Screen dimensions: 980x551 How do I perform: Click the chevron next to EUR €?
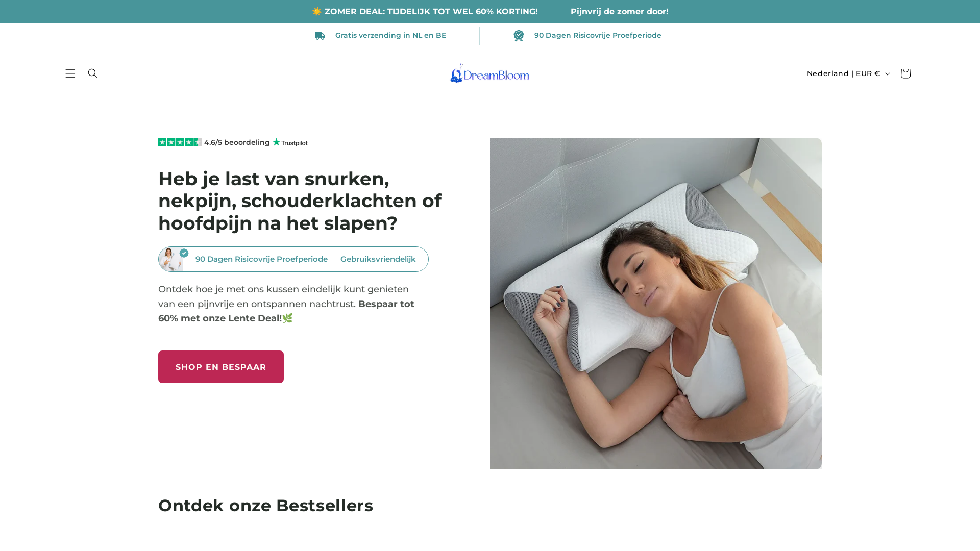click(888, 74)
